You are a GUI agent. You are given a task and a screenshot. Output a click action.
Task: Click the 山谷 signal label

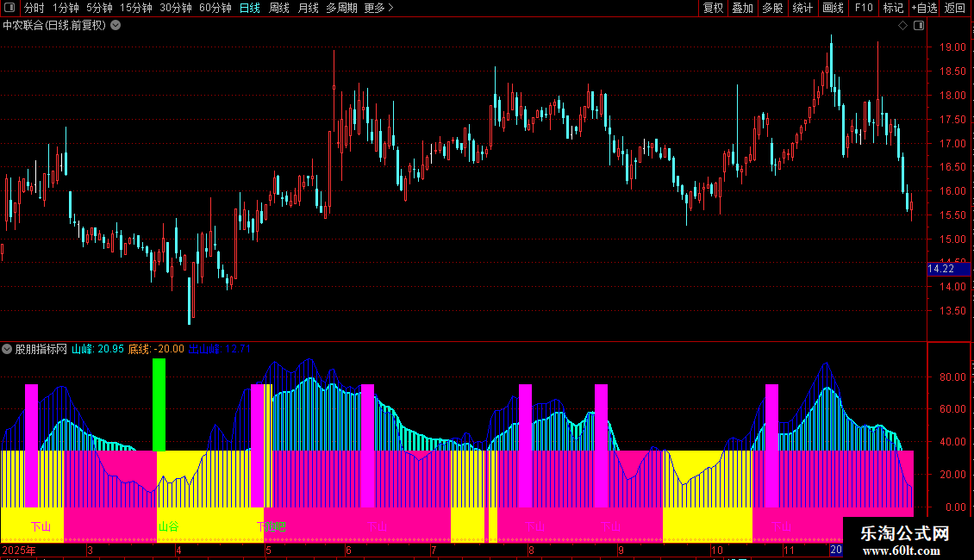(168, 526)
